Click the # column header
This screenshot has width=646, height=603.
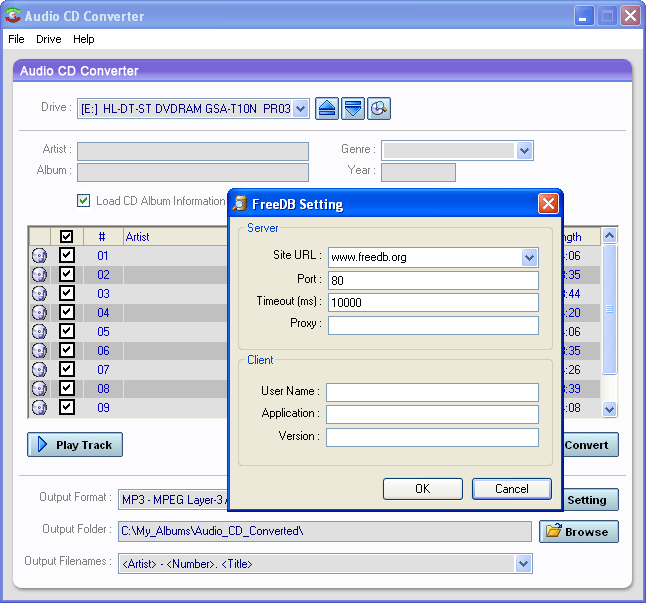103,237
